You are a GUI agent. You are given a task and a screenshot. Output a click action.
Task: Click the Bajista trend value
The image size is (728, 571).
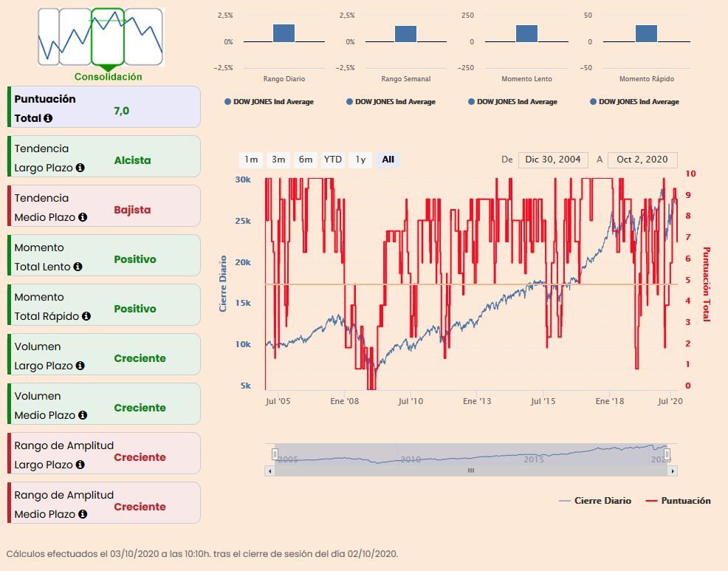(132, 210)
